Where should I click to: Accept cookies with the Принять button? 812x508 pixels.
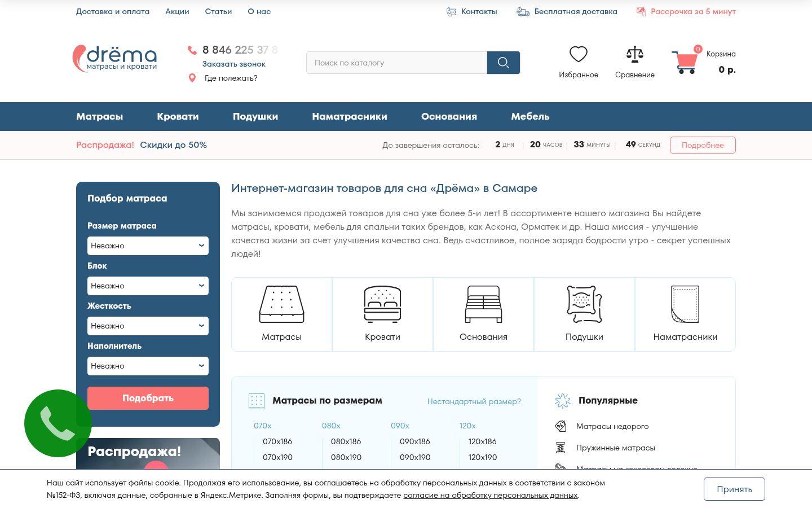click(x=734, y=489)
